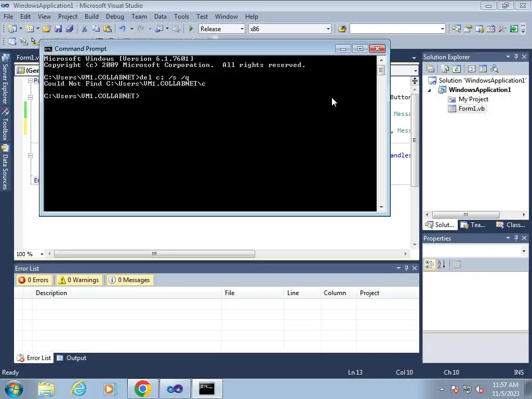Open the Toolbox hammer-and-wrench toolbar icon
Viewport: 532px width, 399px height.
pyautogui.click(x=502, y=29)
